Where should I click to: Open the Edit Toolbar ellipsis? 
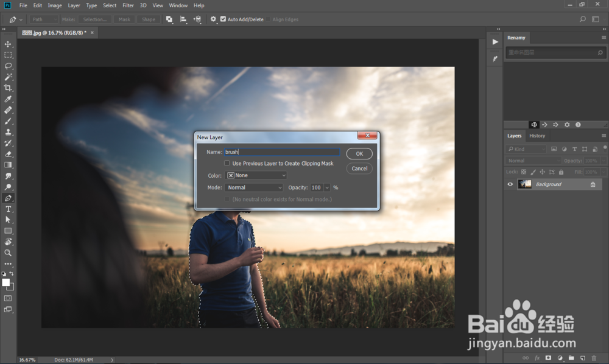(8, 264)
